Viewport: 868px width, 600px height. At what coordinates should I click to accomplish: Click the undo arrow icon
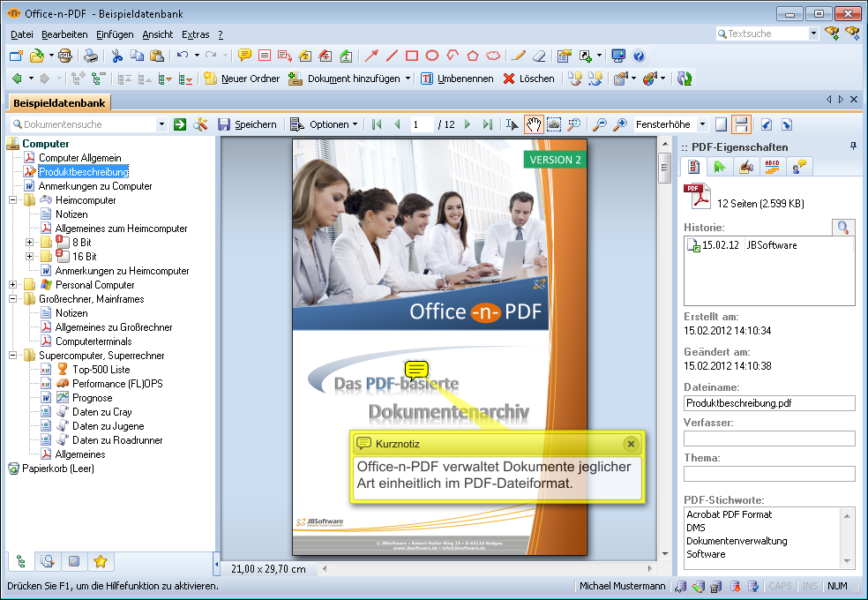click(x=182, y=56)
